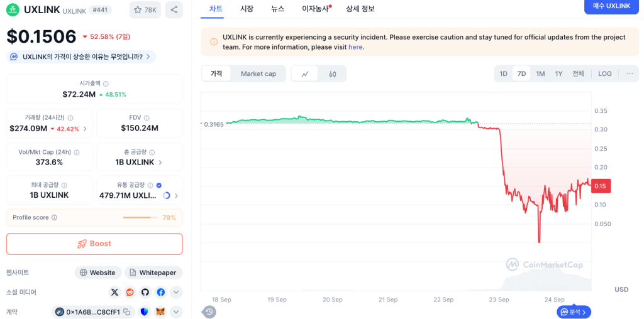This screenshot has width=644, height=319.
Task: Click the $150.24M FDV value
Action: coord(140,128)
